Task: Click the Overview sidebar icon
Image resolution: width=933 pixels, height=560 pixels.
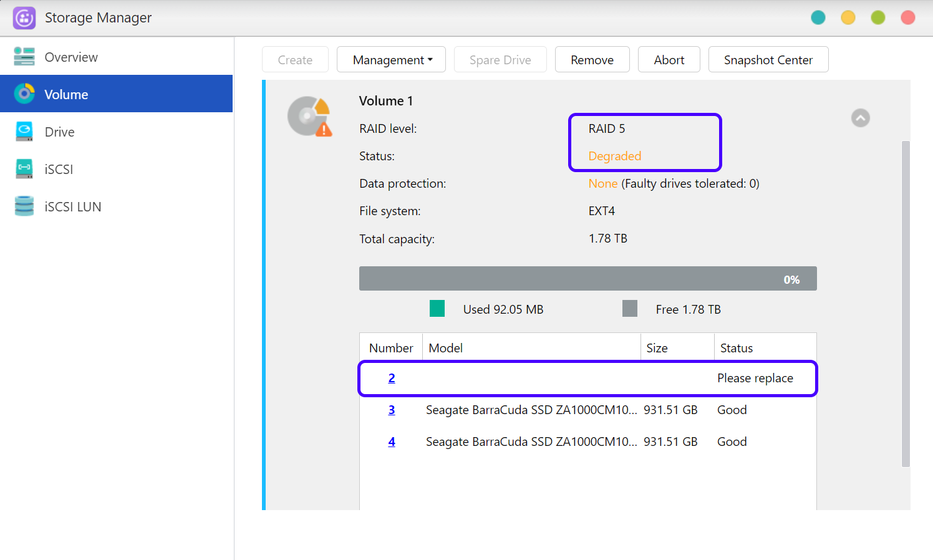Action: coord(24,57)
